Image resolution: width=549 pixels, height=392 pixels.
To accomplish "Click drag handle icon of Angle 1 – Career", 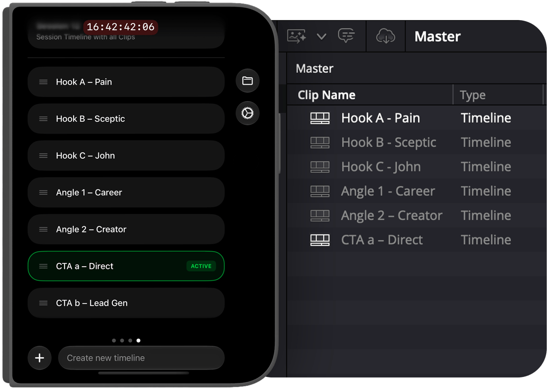I will tap(43, 193).
